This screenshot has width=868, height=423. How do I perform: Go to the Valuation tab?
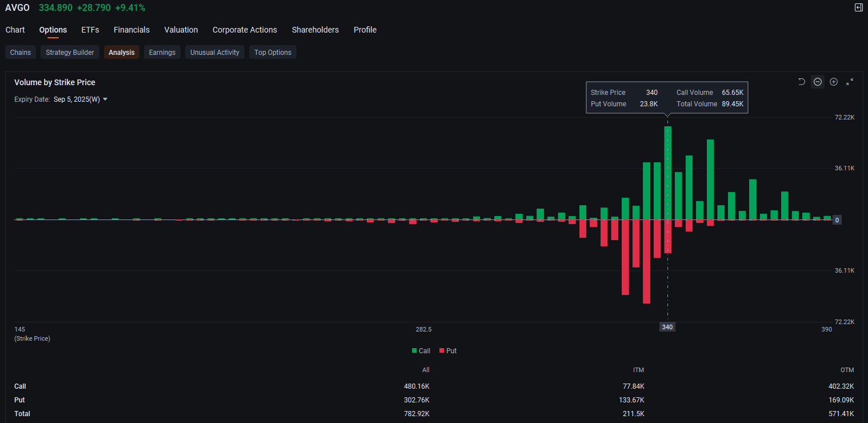coord(181,30)
